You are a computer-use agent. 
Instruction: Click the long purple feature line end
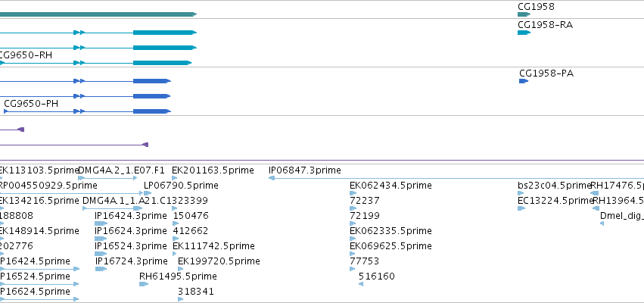145,145
